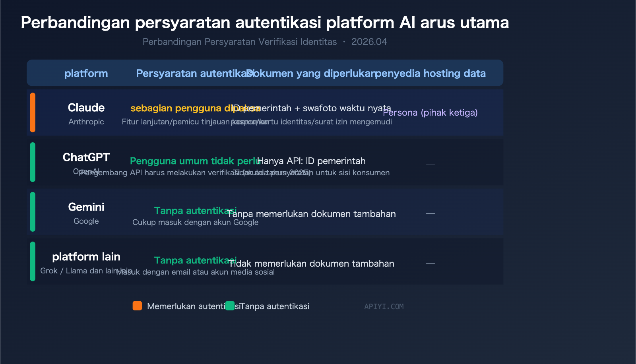Screen dimensions: 636x364
Task: Open the APIYI.COM link
Action: [384, 306]
